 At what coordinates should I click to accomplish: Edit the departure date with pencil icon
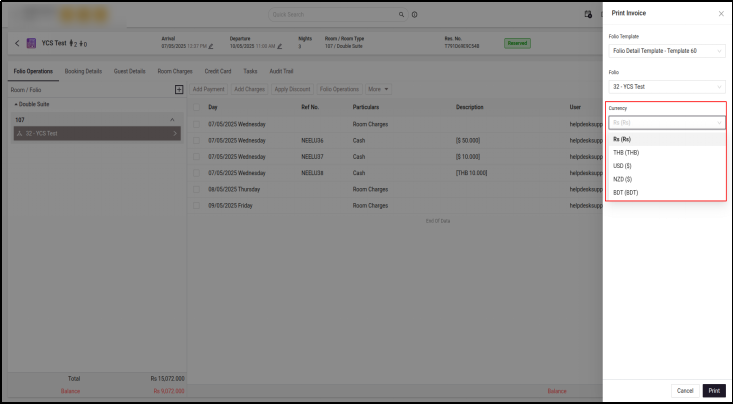[x=280, y=46]
